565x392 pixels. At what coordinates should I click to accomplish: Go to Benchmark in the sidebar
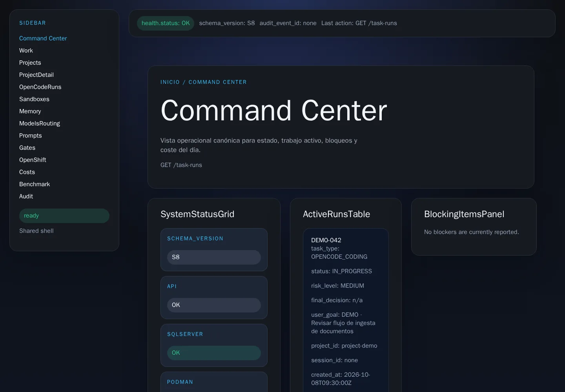click(x=35, y=184)
